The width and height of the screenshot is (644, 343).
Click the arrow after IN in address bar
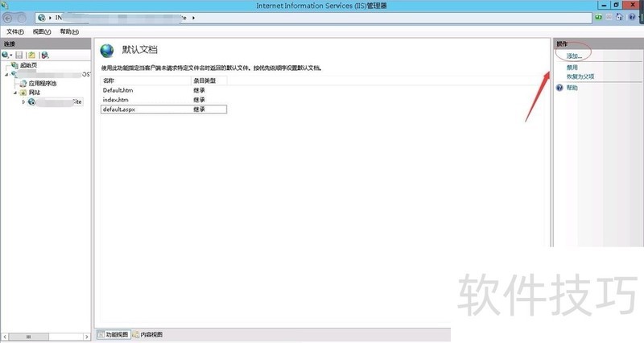[x=50, y=18]
